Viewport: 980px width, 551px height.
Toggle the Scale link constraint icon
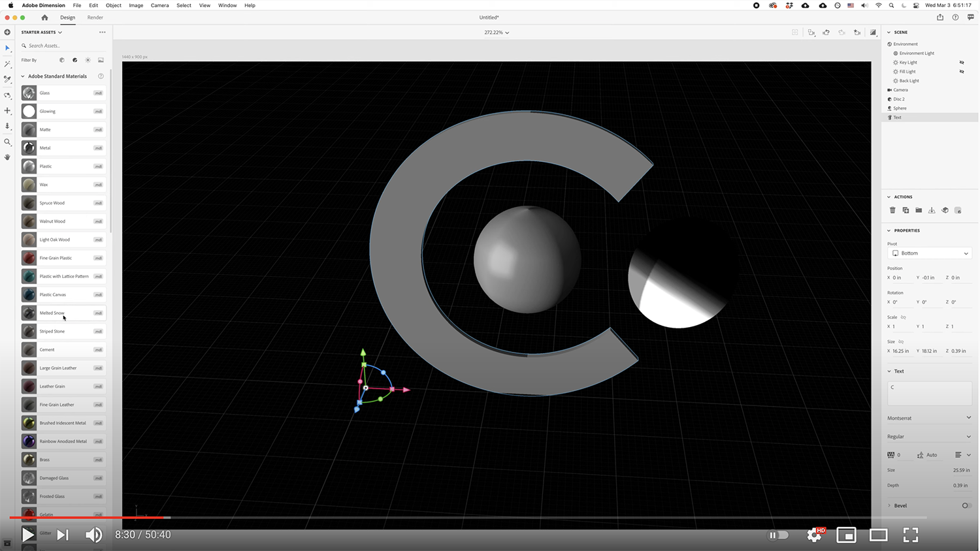pyautogui.click(x=904, y=317)
